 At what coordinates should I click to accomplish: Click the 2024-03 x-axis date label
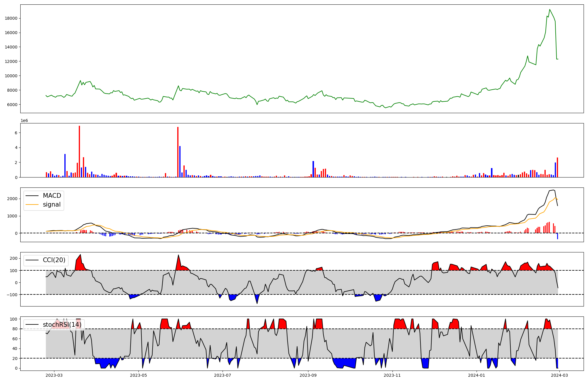click(x=559, y=375)
